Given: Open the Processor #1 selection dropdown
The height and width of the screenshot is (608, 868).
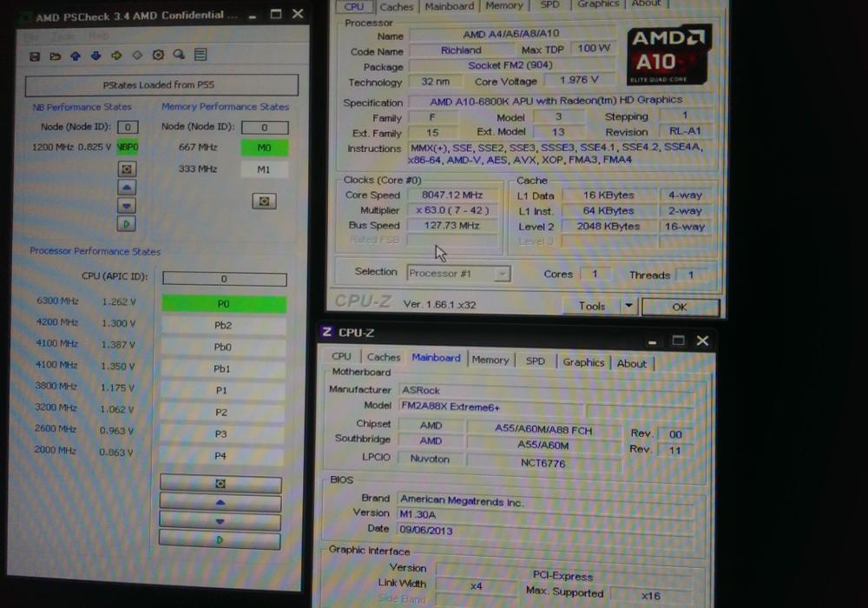Looking at the screenshot, I should (x=458, y=274).
